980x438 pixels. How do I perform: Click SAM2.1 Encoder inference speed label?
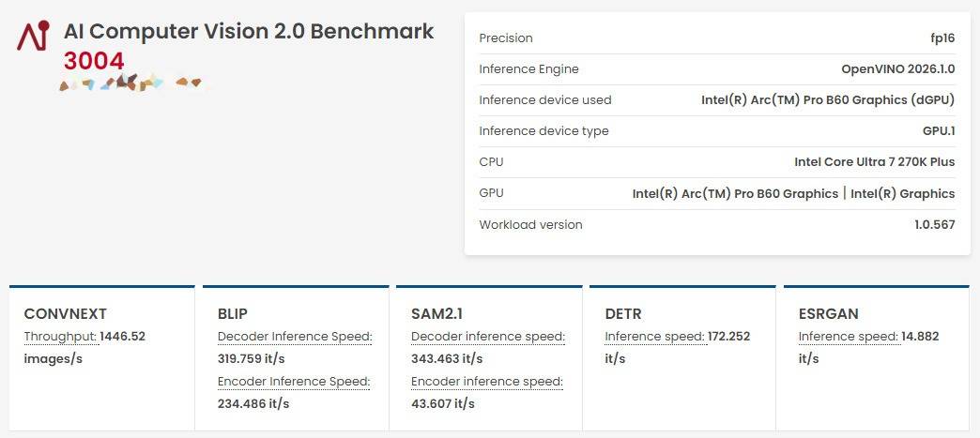pos(487,381)
